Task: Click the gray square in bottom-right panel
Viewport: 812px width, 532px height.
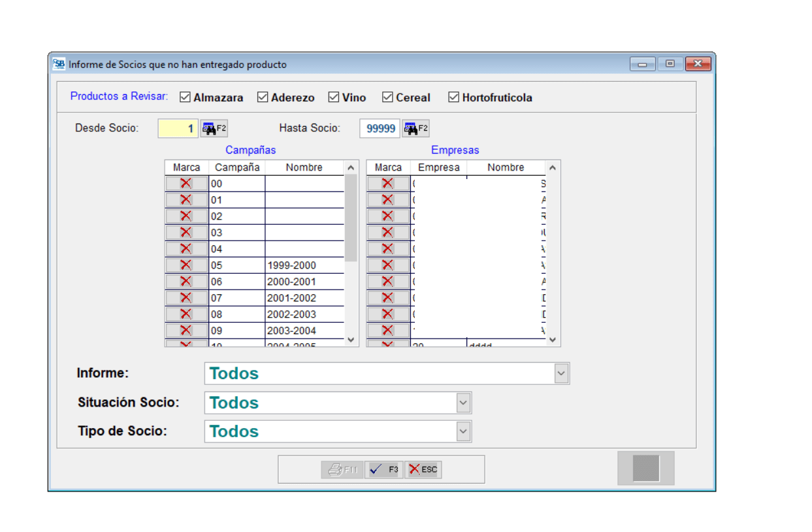Action: coord(646,469)
